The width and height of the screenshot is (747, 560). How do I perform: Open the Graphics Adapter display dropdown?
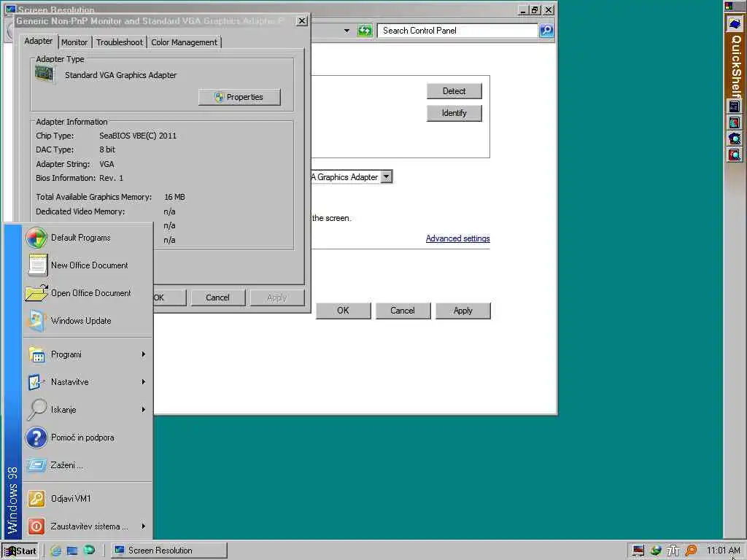(x=387, y=176)
